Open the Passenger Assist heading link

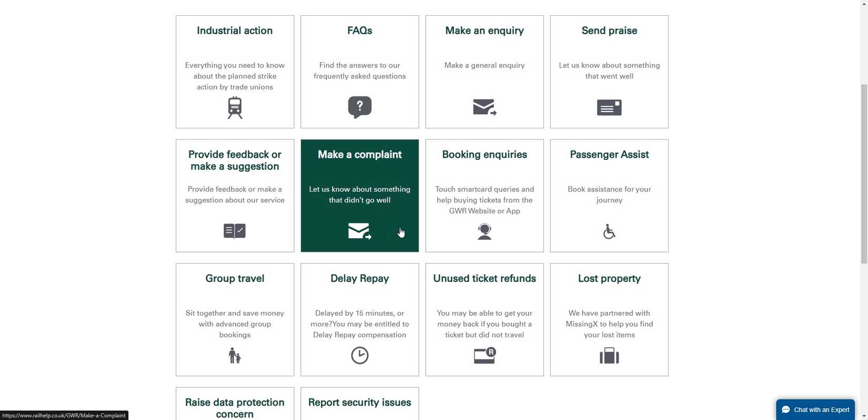click(x=609, y=155)
